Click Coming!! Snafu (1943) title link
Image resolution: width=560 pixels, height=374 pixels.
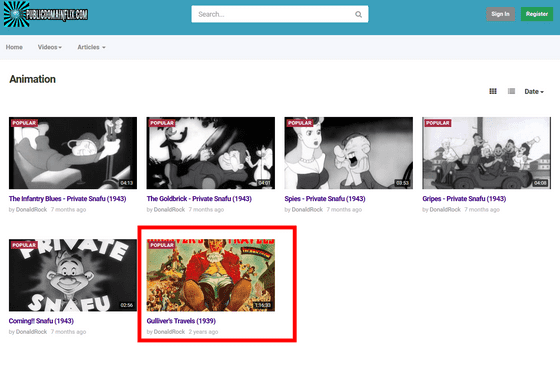(41, 321)
